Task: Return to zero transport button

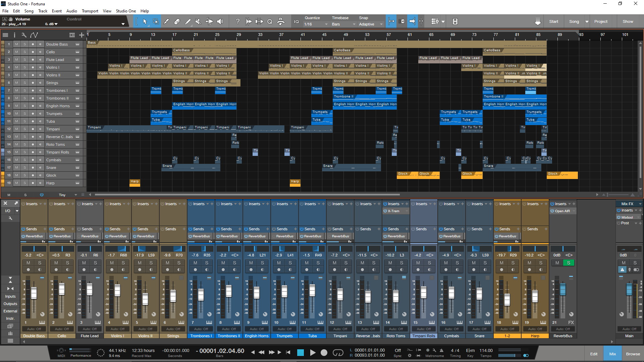Action: [x=288, y=352]
